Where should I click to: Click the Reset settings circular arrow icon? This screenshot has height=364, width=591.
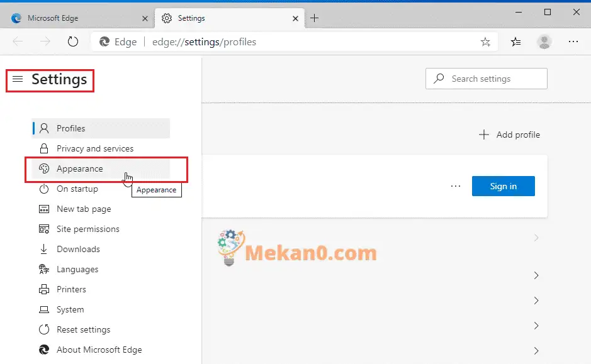pos(44,329)
